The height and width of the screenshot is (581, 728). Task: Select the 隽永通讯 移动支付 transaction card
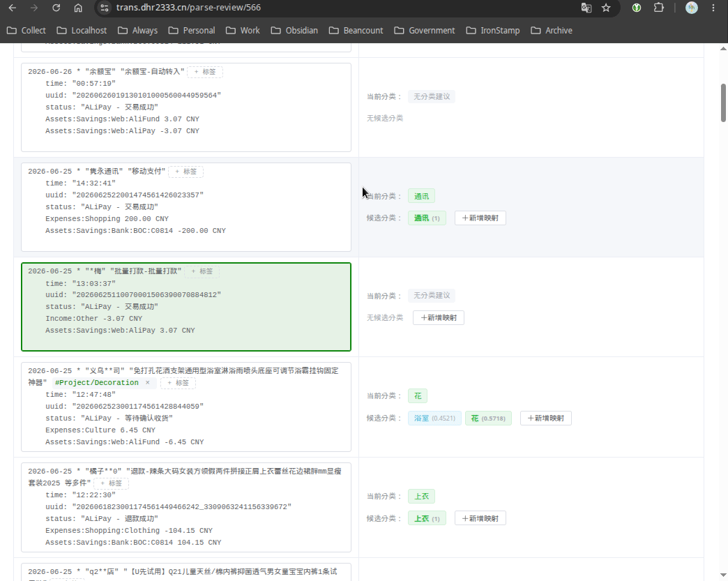pyautogui.click(x=186, y=207)
